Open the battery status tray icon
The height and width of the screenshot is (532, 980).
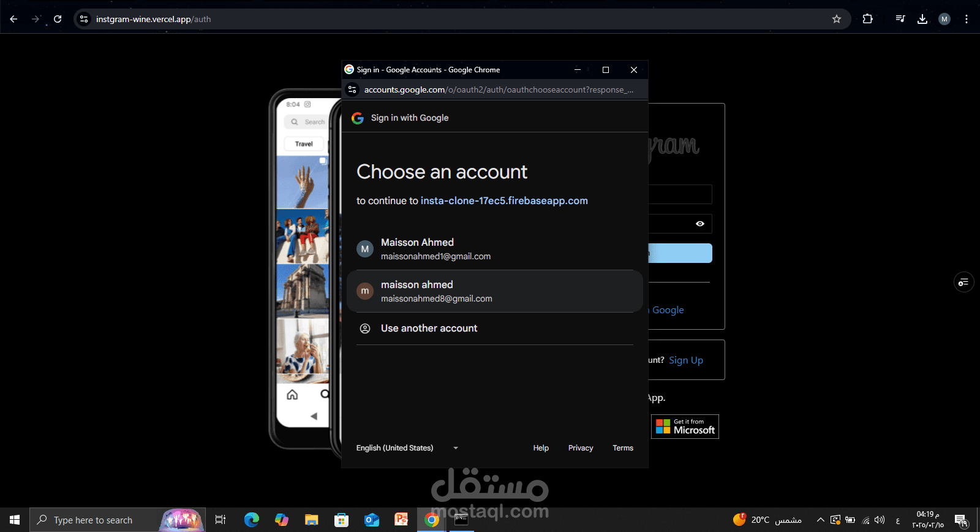pyautogui.click(x=850, y=520)
